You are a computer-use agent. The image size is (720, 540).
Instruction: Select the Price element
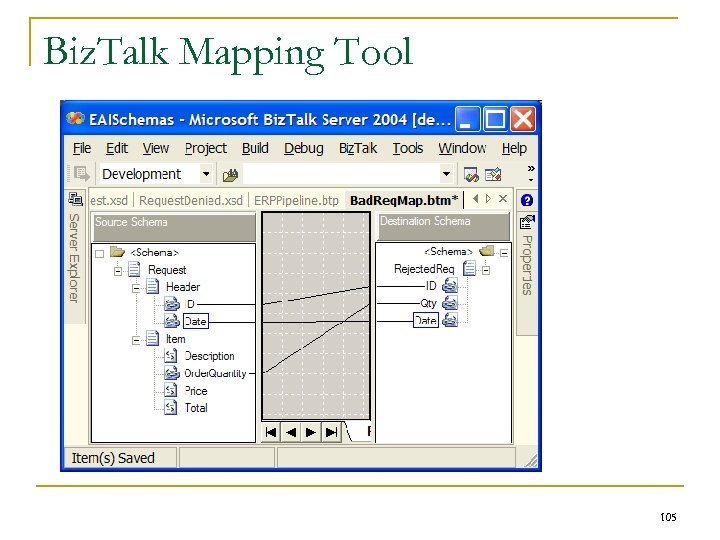(196, 391)
